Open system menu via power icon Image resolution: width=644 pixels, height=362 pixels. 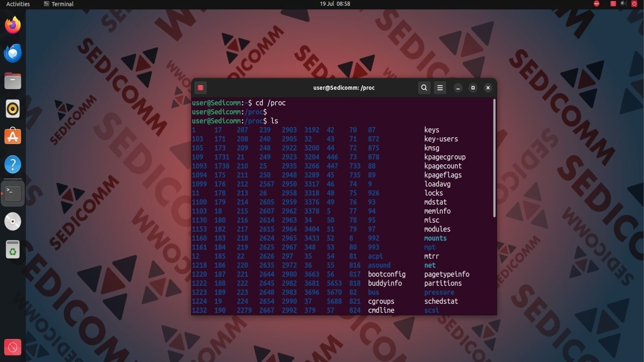coord(634,4)
